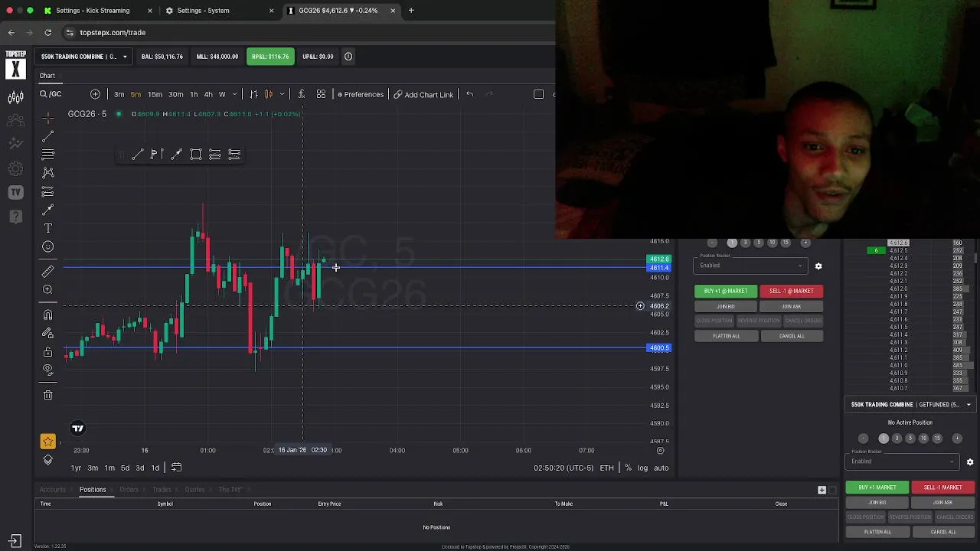The width and height of the screenshot is (980, 551).
Task: Select the bars chart style icon
Action: click(x=253, y=94)
